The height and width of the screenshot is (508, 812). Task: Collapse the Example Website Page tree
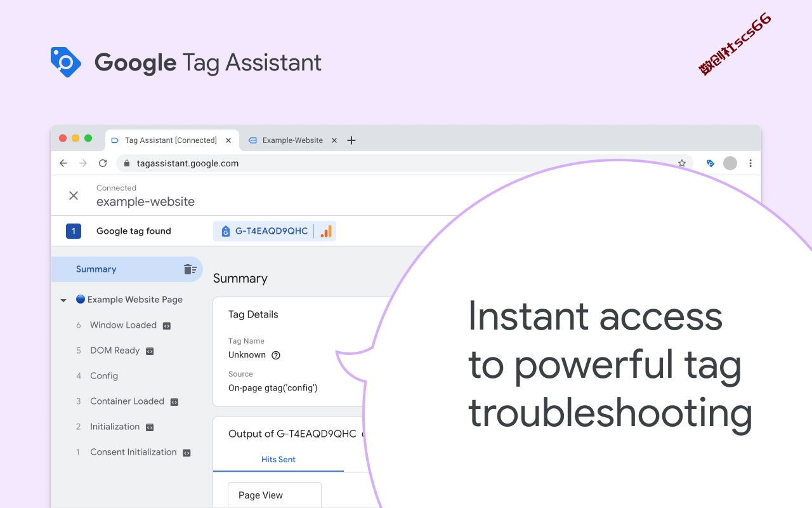click(x=63, y=300)
